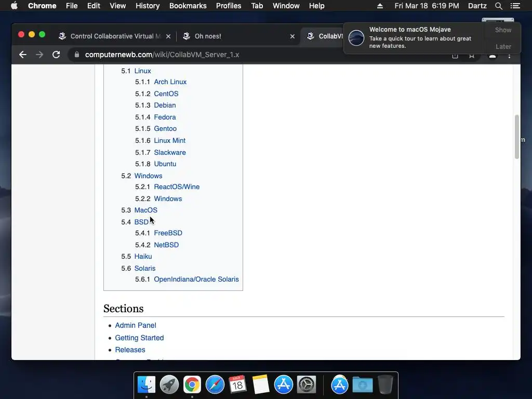Launch Safari from the Dock

[x=215, y=385]
